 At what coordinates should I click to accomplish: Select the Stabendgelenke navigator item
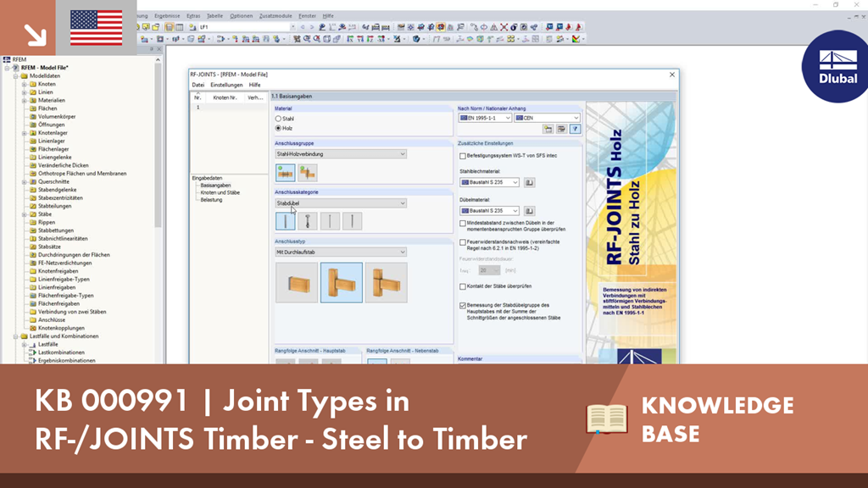[58, 190]
